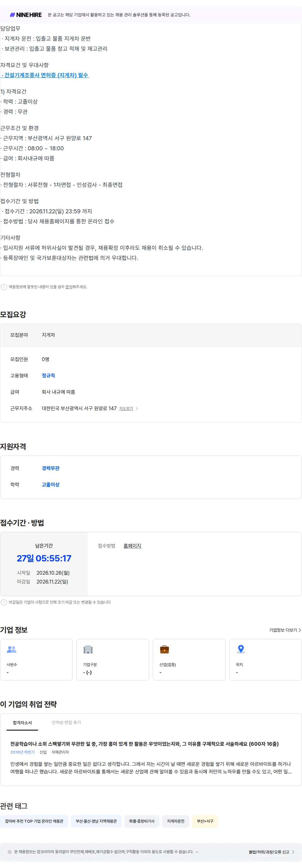Click the deadline 2026.11.22(일) in 마감일 row
The image size is (302, 868).
pyautogui.click(x=52, y=582)
